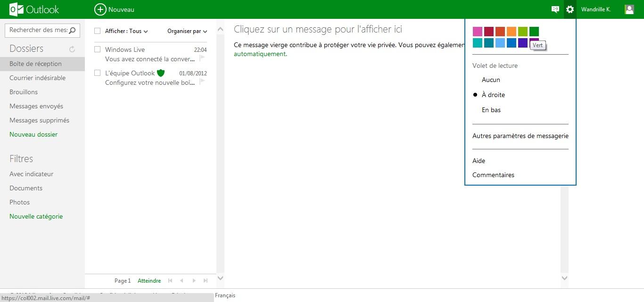Click the profile avatar picture icon
644x302 pixels.
click(629, 9)
